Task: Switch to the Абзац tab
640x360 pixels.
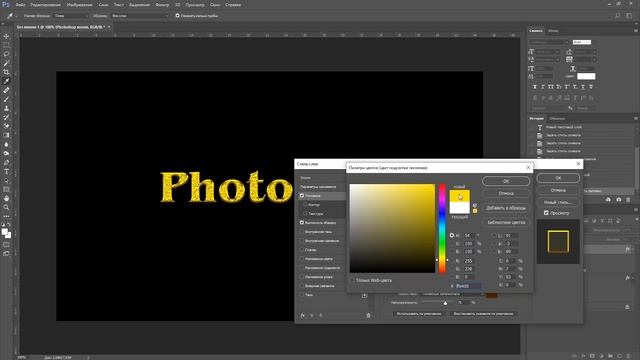Action: pyautogui.click(x=553, y=31)
